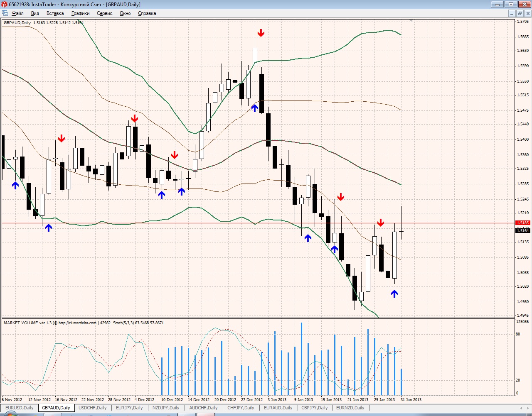This screenshot has width=532, height=416.
Task: Restore down the GBPAUD chart child window
Action: point(520,13)
